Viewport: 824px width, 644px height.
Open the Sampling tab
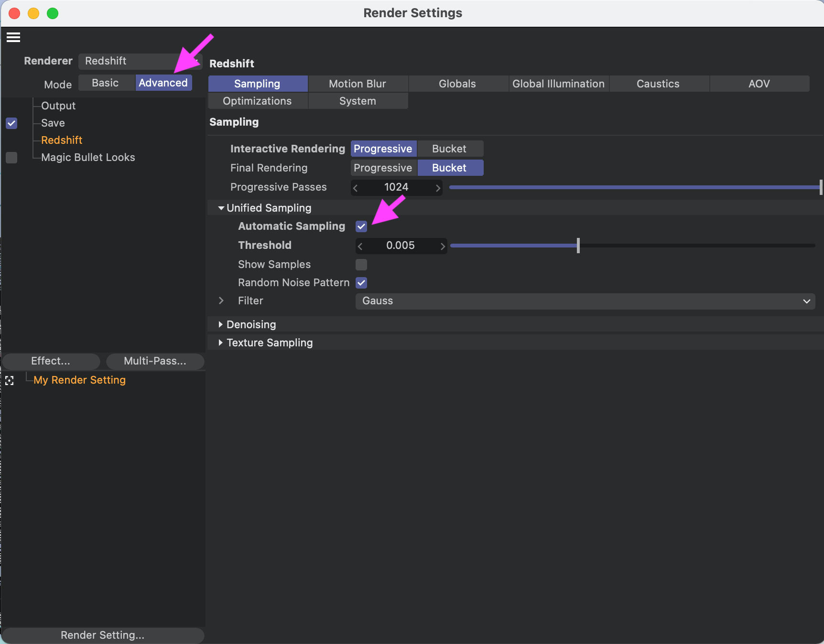coord(258,84)
